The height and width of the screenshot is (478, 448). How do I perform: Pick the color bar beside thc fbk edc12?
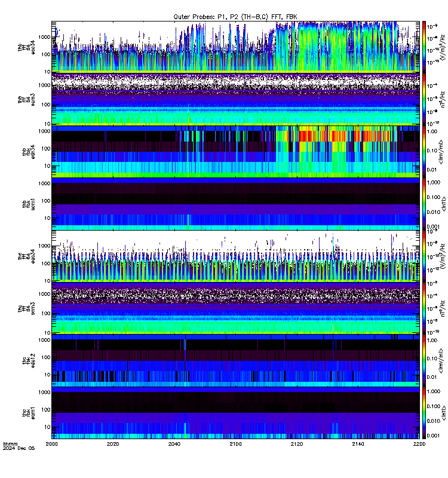pyautogui.click(x=424, y=361)
